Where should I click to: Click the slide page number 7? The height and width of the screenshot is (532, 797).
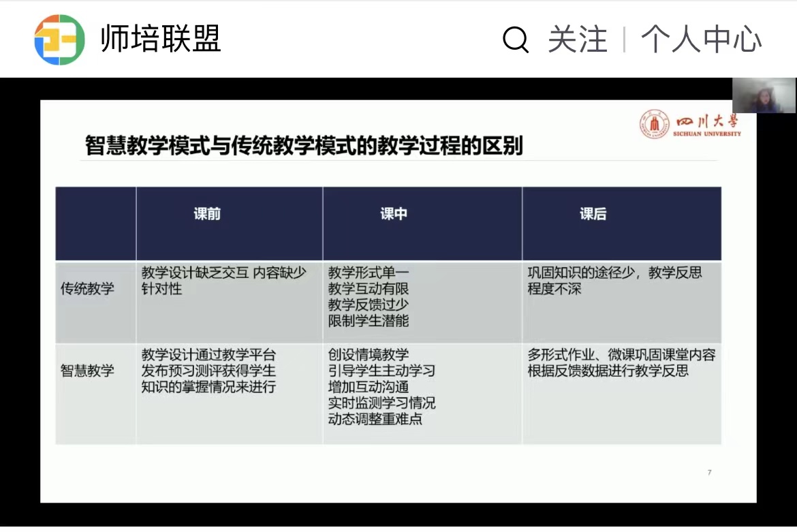point(709,472)
